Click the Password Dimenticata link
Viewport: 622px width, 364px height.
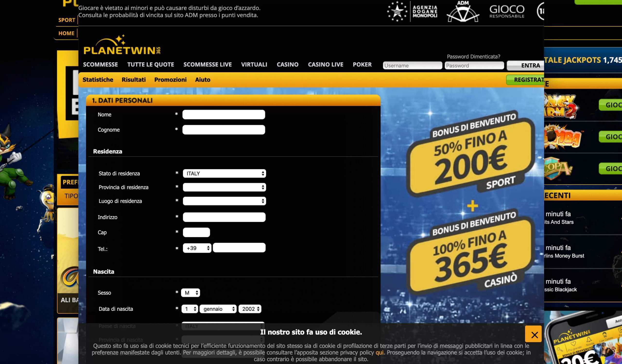pyautogui.click(x=473, y=57)
